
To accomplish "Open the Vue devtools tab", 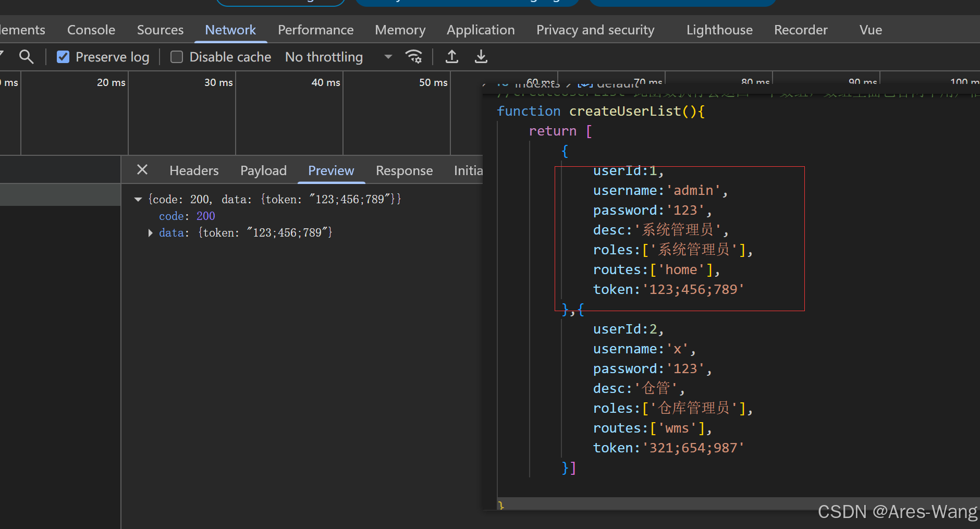I will 871,30.
